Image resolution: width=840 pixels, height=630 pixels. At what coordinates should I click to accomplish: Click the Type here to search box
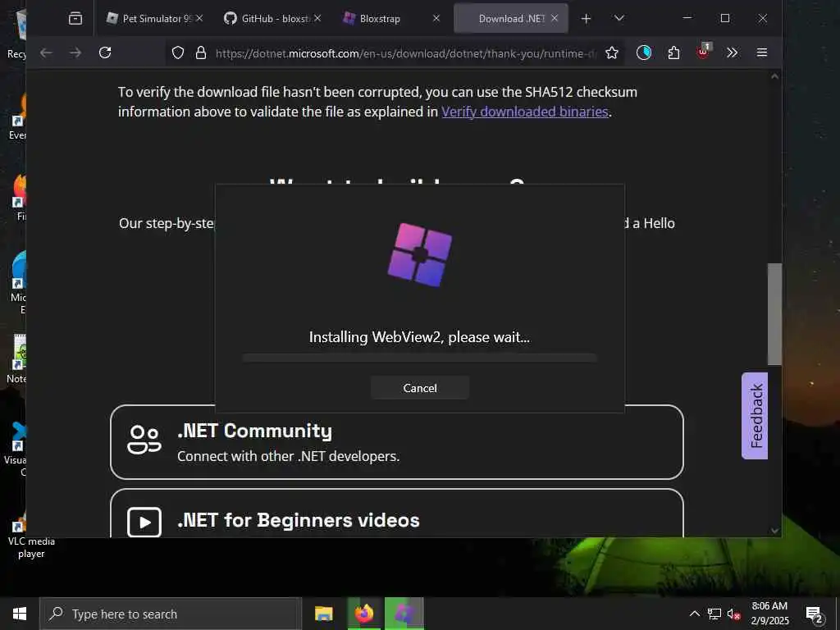click(x=171, y=614)
